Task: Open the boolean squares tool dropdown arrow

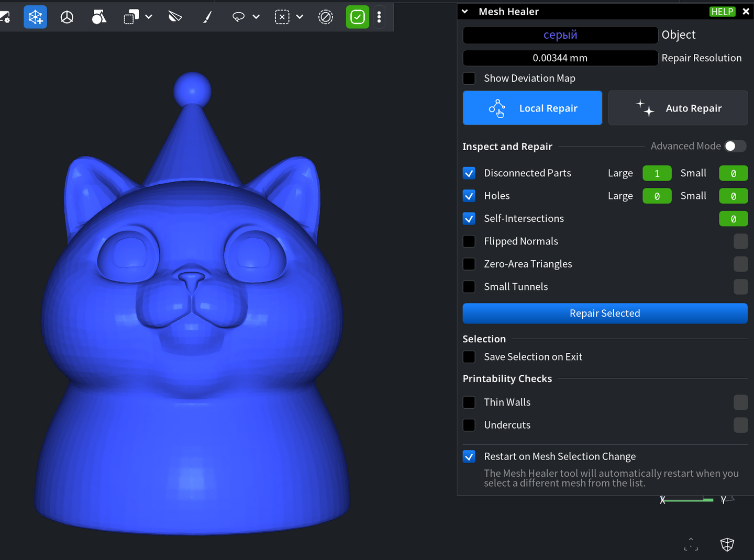Action: coord(149,17)
